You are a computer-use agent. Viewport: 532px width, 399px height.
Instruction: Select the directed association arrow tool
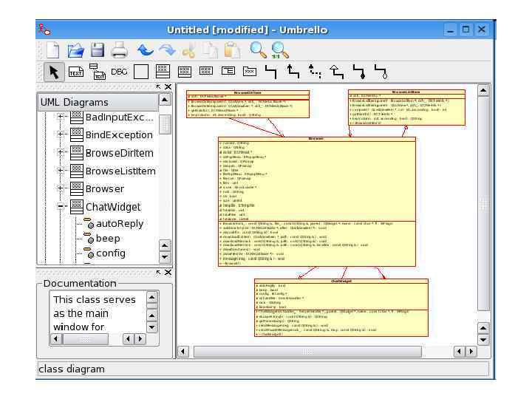point(293,72)
